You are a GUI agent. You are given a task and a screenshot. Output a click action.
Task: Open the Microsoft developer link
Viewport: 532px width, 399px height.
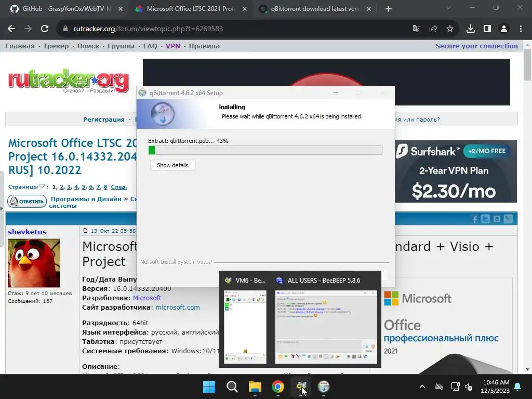click(x=147, y=298)
